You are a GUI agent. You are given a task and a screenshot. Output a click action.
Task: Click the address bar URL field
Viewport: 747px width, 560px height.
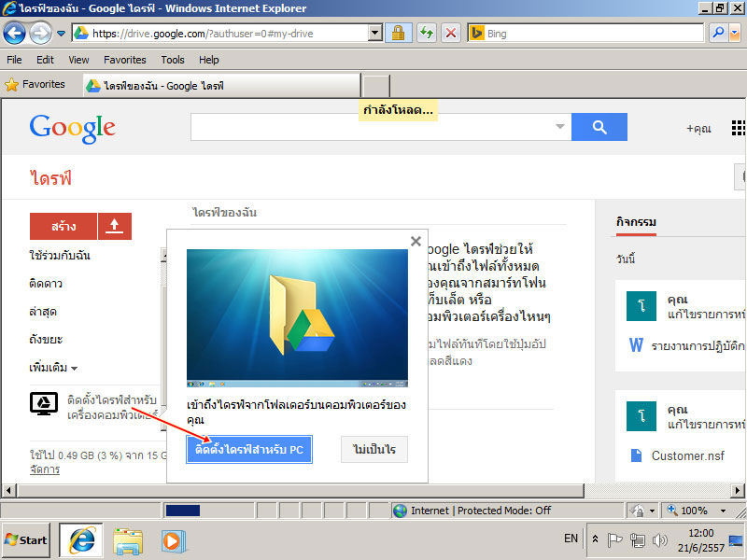pos(220,34)
